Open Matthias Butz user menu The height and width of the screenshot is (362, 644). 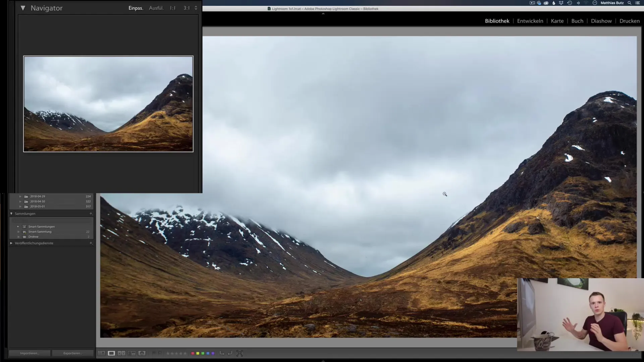pyautogui.click(x=612, y=3)
